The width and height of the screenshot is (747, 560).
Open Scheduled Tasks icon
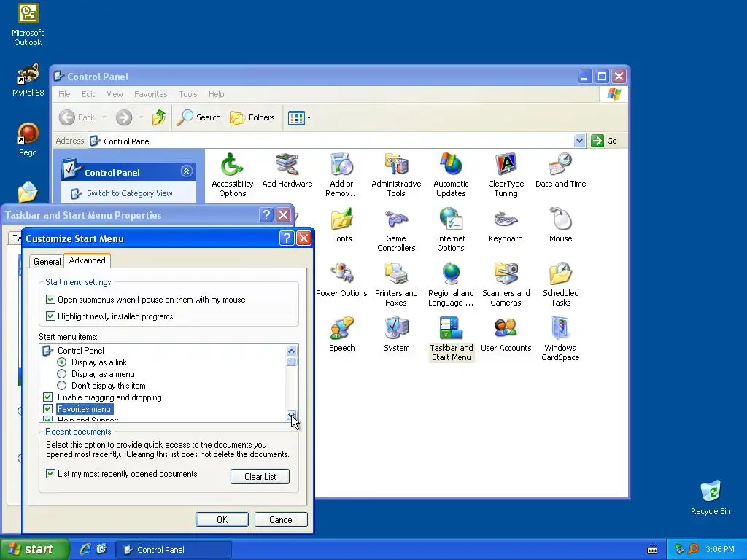560,284
